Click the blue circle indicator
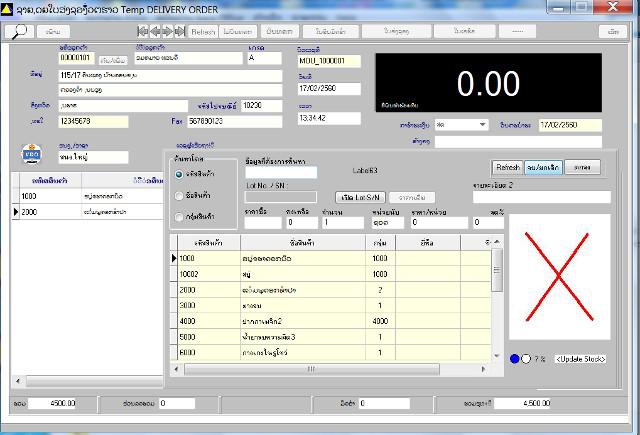The height and width of the screenshot is (435, 640). coord(514,359)
